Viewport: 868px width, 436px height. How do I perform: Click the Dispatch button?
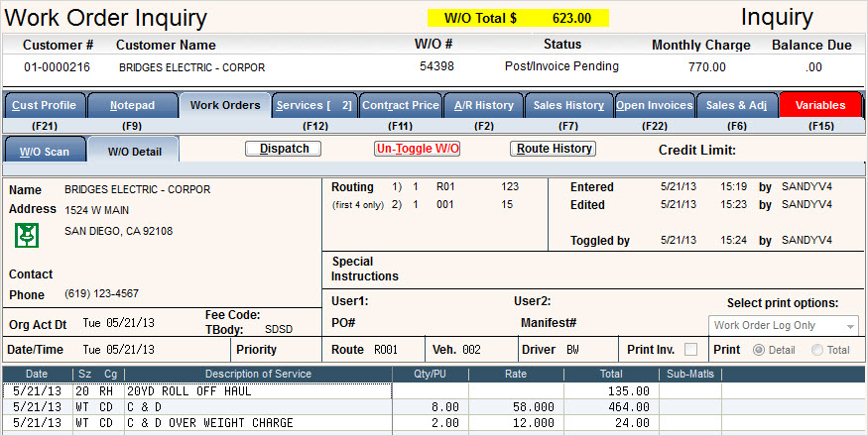click(x=284, y=149)
